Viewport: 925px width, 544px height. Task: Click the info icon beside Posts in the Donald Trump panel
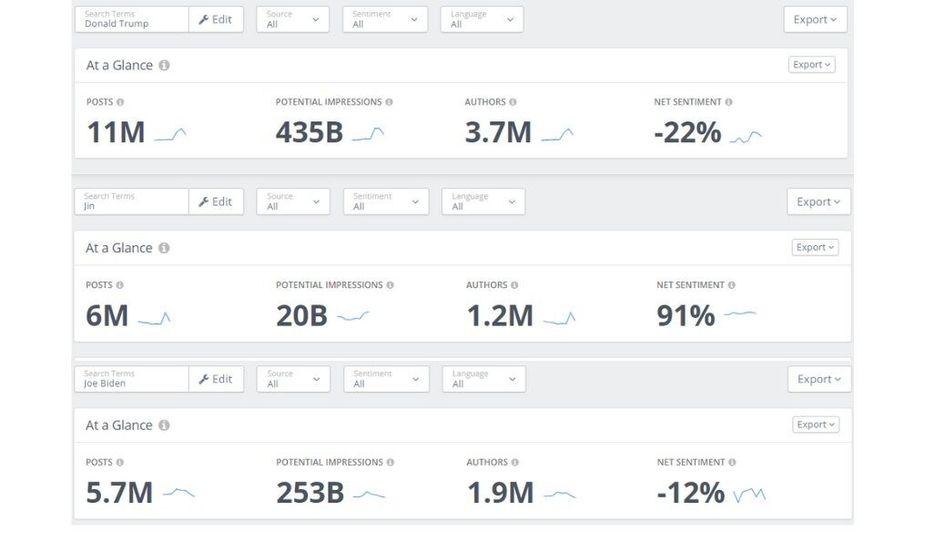[120, 102]
